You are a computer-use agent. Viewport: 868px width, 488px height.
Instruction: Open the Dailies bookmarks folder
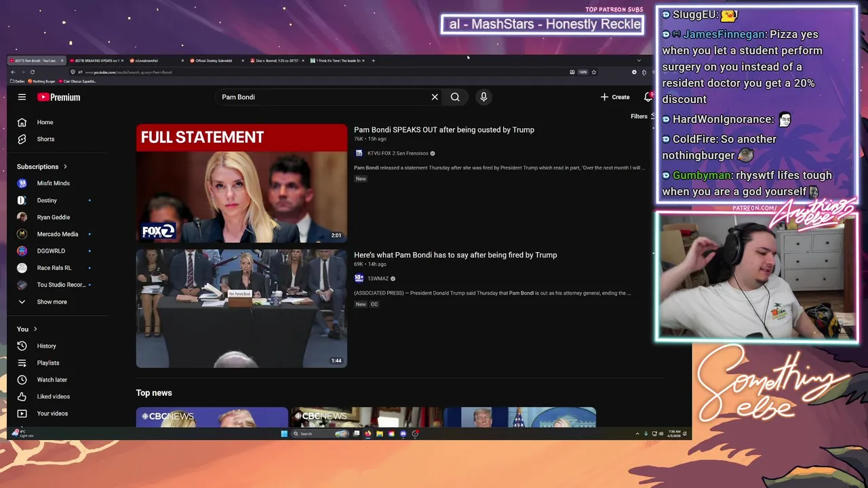pos(18,81)
